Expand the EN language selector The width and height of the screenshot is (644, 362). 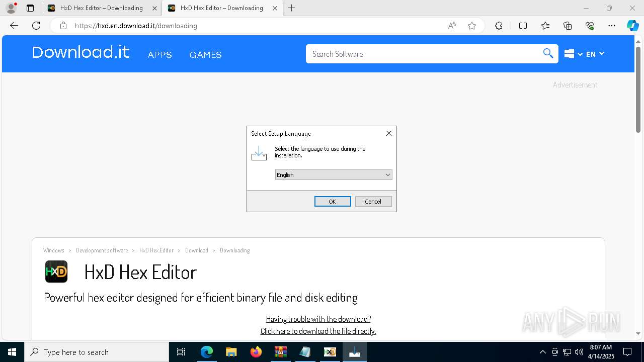point(595,54)
